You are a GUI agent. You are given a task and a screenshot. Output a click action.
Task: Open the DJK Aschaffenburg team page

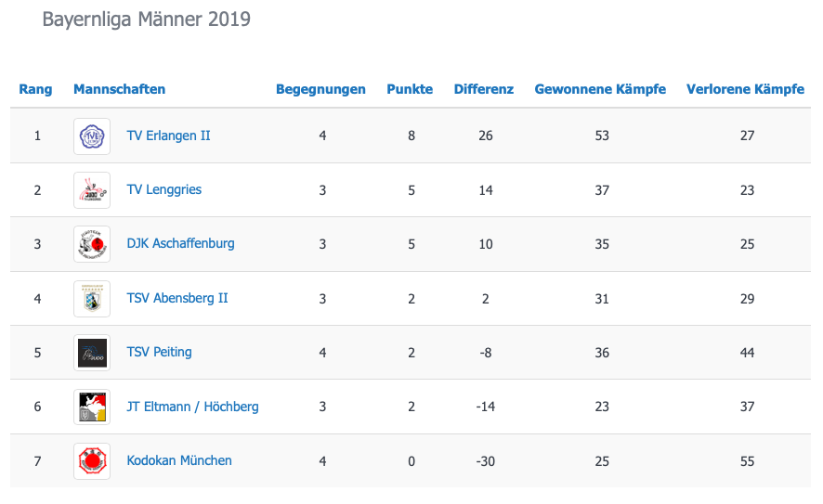click(x=180, y=243)
